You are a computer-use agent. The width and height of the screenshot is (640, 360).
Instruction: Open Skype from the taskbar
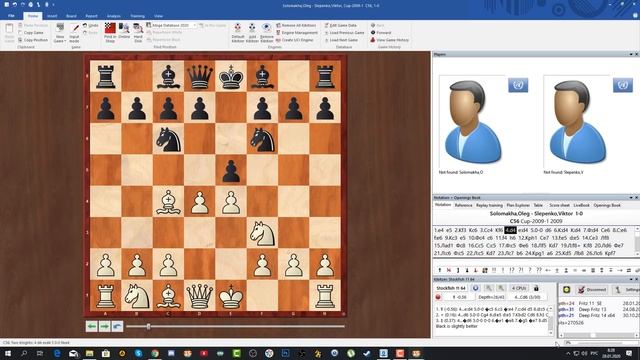[x=138, y=353]
